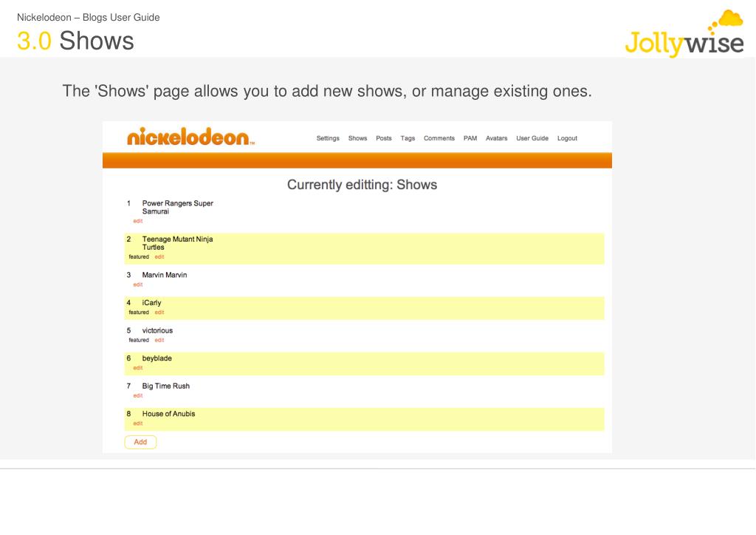The width and height of the screenshot is (756, 535).
Task: Edit the beyblade show
Action: point(138,367)
